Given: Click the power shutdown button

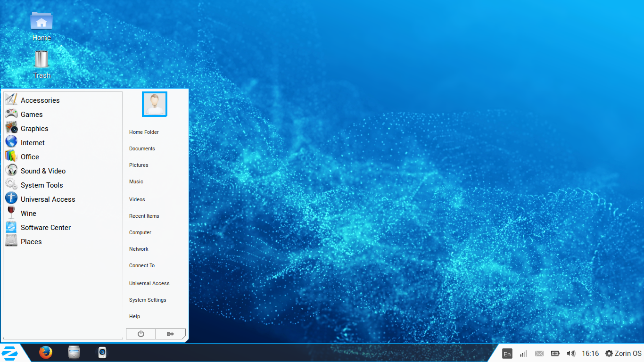Looking at the screenshot, I should 140,334.
